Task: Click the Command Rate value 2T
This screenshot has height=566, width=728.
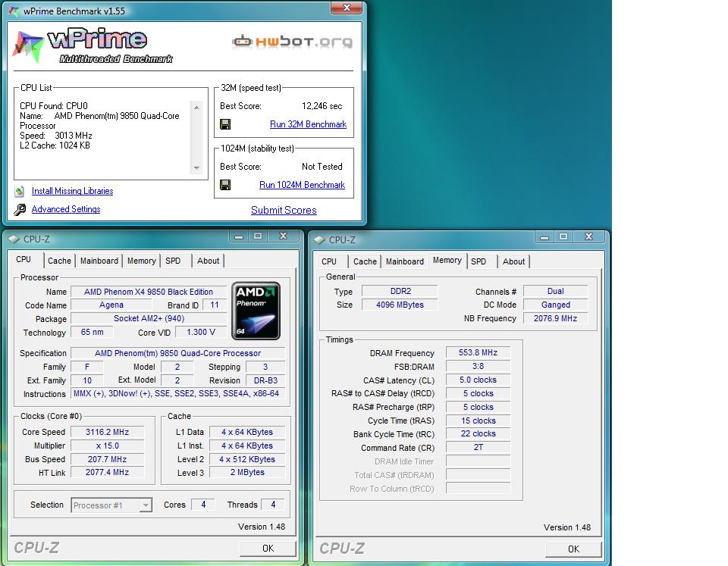Action: point(479,447)
